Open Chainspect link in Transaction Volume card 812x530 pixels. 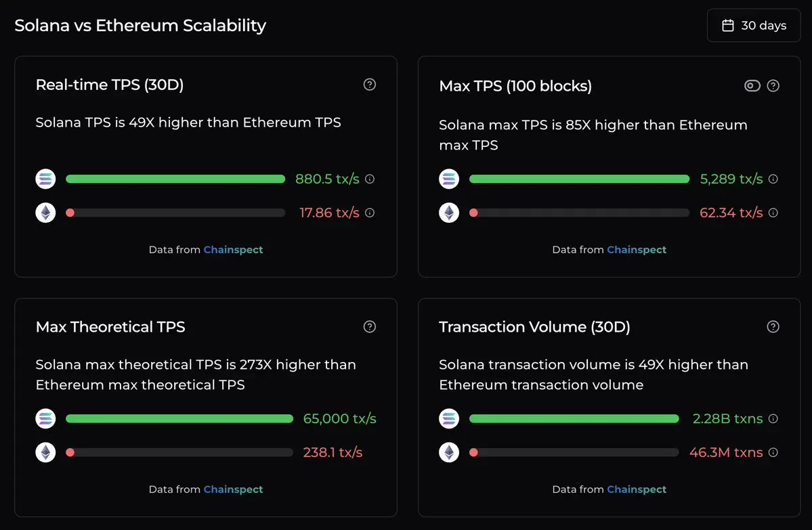click(637, 489)
